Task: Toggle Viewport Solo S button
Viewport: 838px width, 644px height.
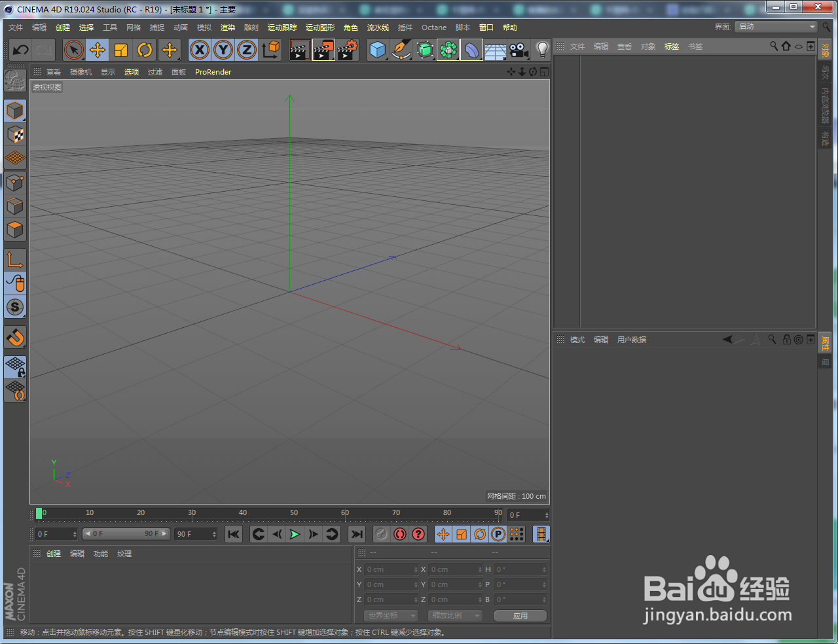Action: point(15,307)
